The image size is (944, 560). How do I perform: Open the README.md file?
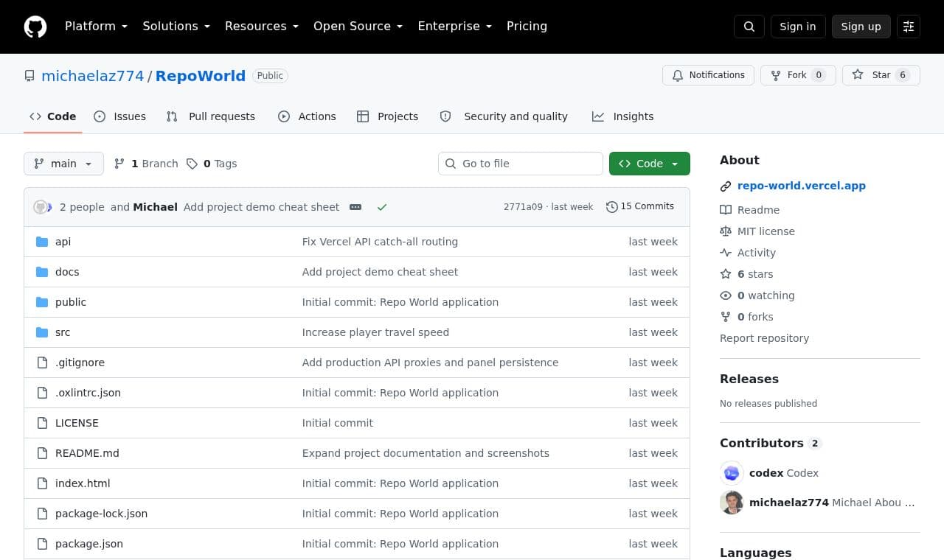click(x=87, y=453)
